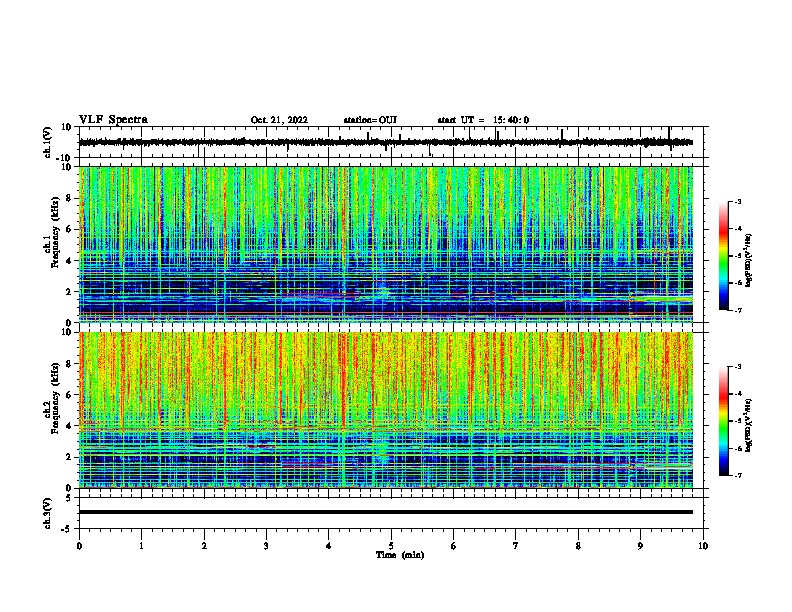Select the date label "Oct. 21, 2022"
Viewport: 792px width, 612px height.
pyautogui.click(x=279, y=120)
